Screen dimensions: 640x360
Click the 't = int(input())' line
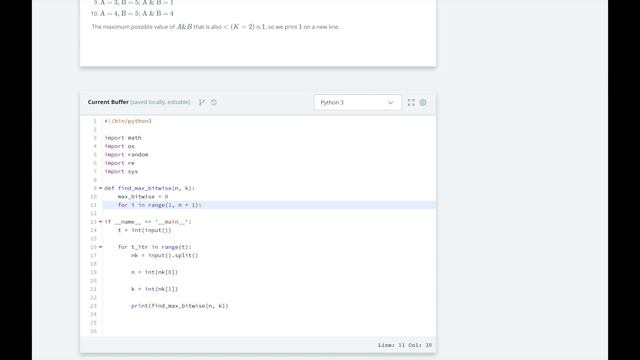[x=144, y=230]
